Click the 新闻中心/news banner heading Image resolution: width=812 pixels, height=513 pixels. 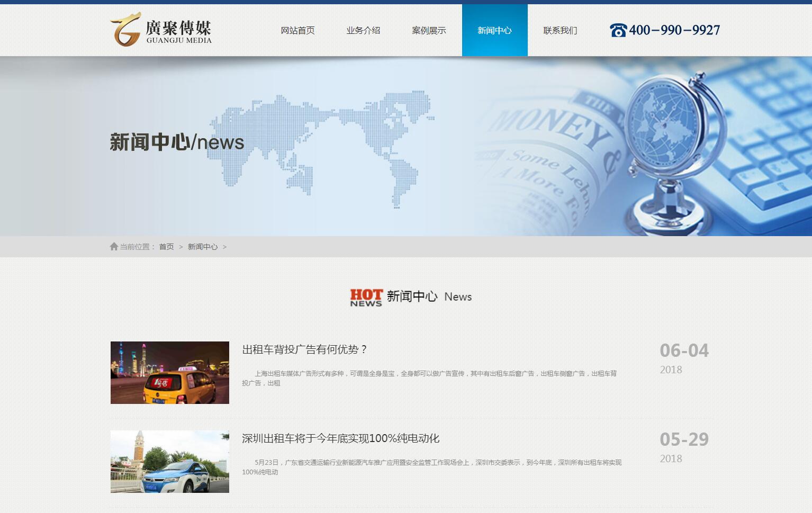(x=177, y=142)
